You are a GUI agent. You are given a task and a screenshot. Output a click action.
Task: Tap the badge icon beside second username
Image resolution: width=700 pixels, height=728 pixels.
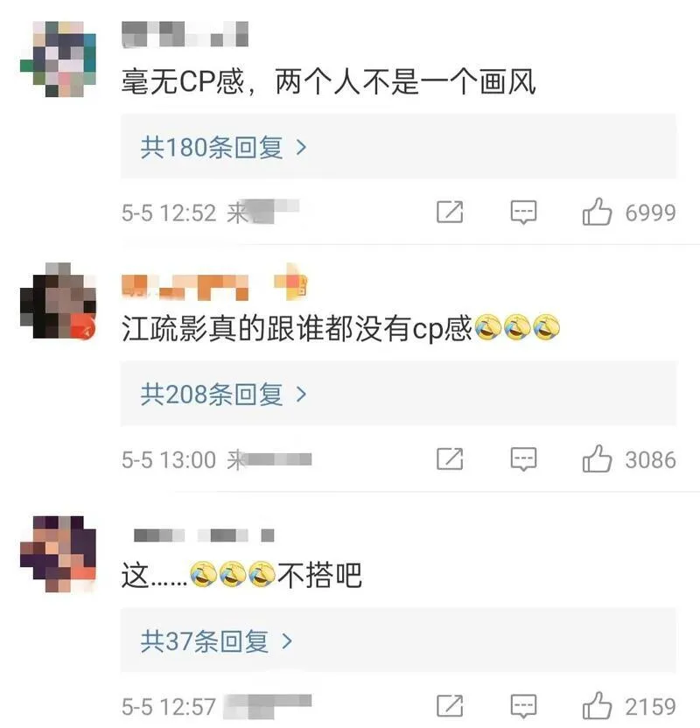(291, 282)
